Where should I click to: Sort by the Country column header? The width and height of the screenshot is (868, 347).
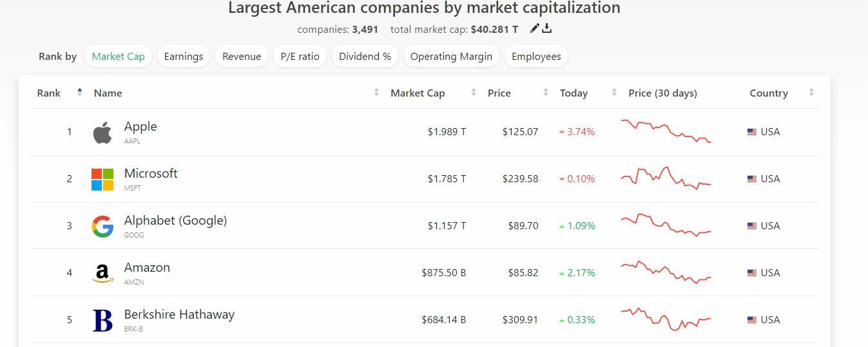[x=769, y=93]
